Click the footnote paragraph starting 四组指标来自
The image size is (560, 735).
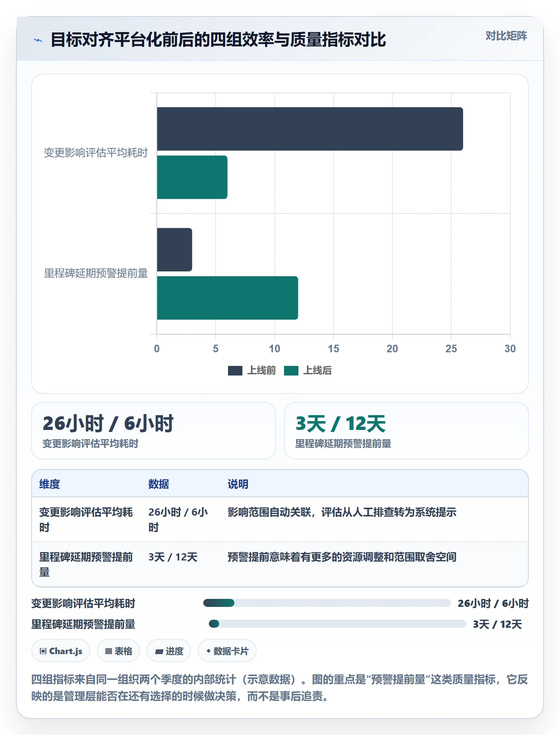point(280,688)
